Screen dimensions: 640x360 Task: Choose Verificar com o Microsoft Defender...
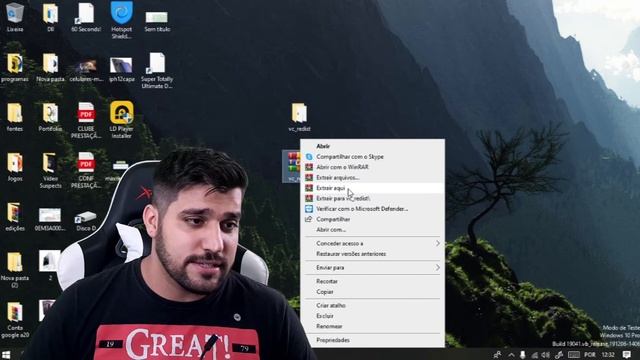click(x=373, y=209)
